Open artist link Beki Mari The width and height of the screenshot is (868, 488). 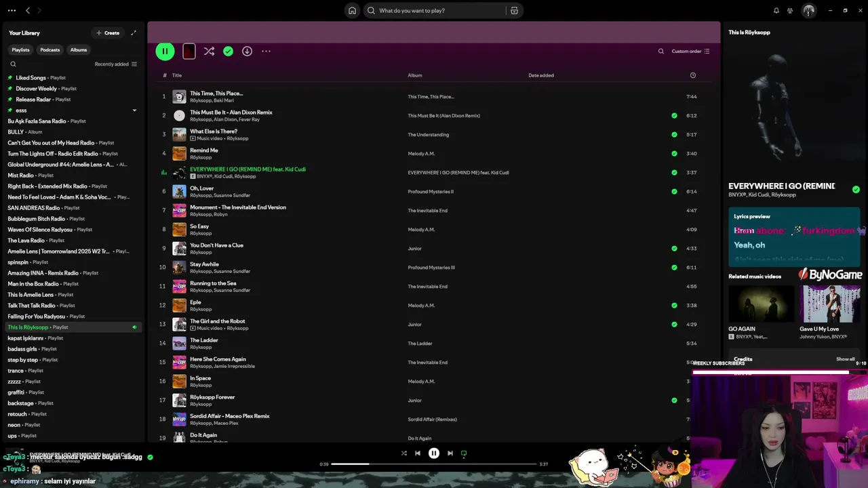224,100
